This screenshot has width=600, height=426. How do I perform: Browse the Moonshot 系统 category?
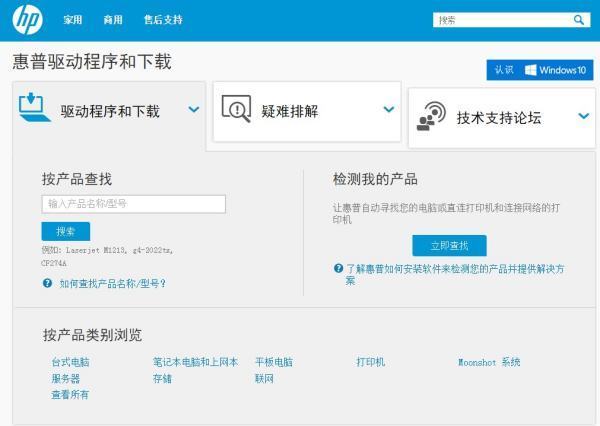pyautogui.click(x=489, y=362)
